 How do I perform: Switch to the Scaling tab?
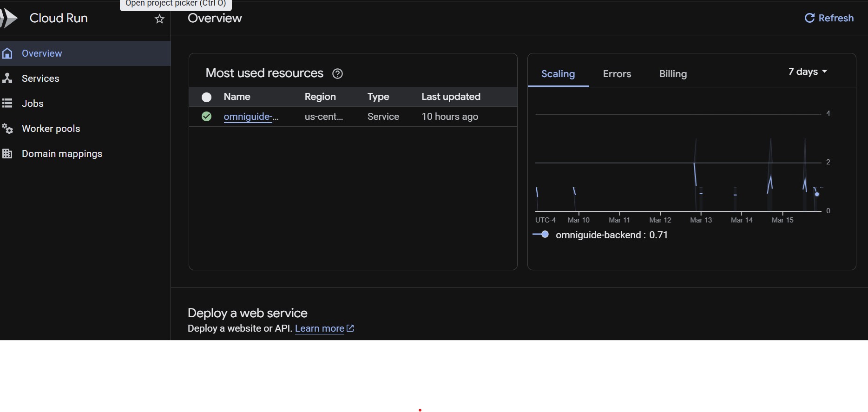tap(558, 74)
